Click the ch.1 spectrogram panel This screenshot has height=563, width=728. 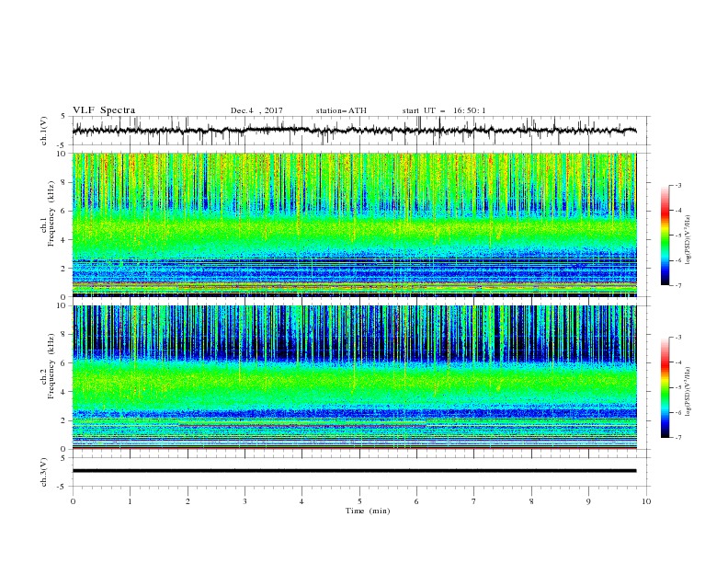(354, 224)
